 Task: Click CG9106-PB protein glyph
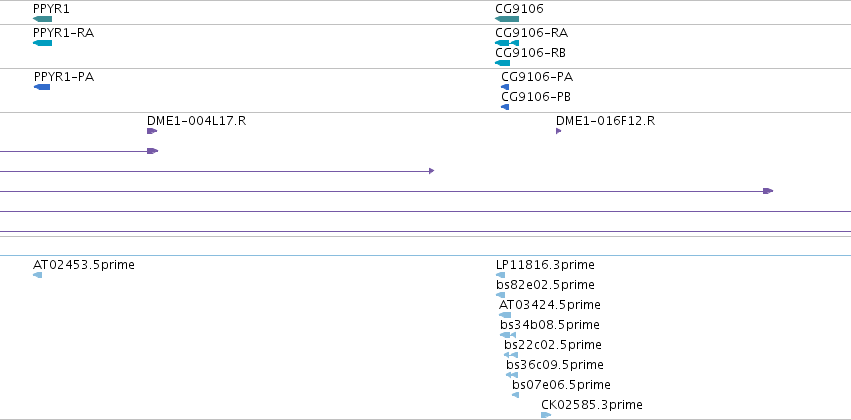(505, 107)
